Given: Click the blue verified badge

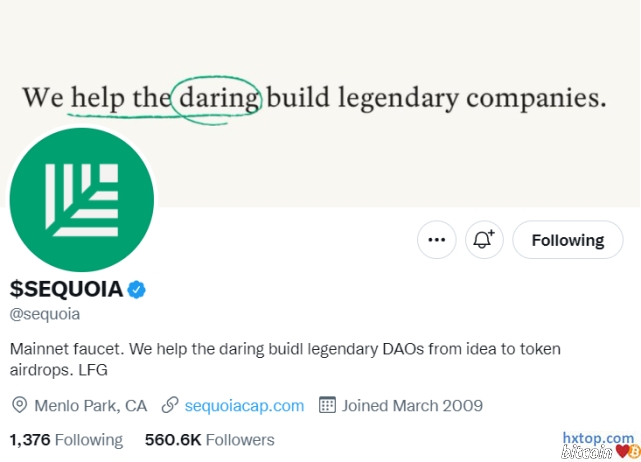Looking at the screenshot, I should tap(138, 290).
